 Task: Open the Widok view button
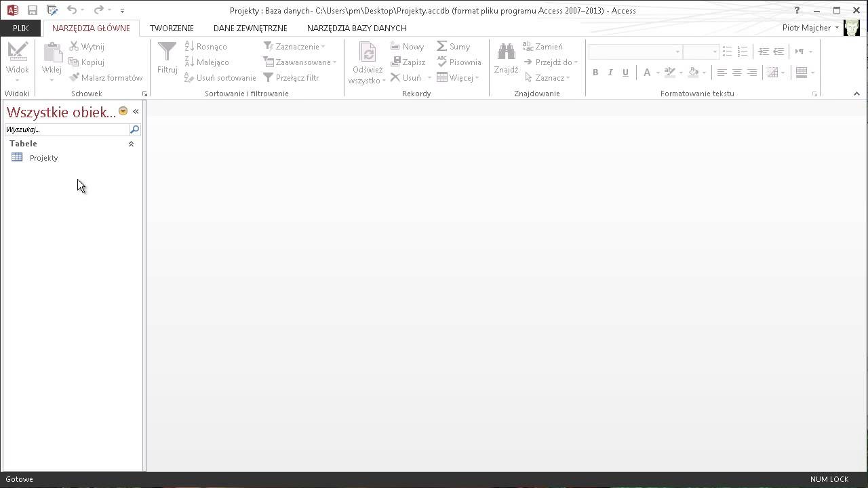pos(18,62)
